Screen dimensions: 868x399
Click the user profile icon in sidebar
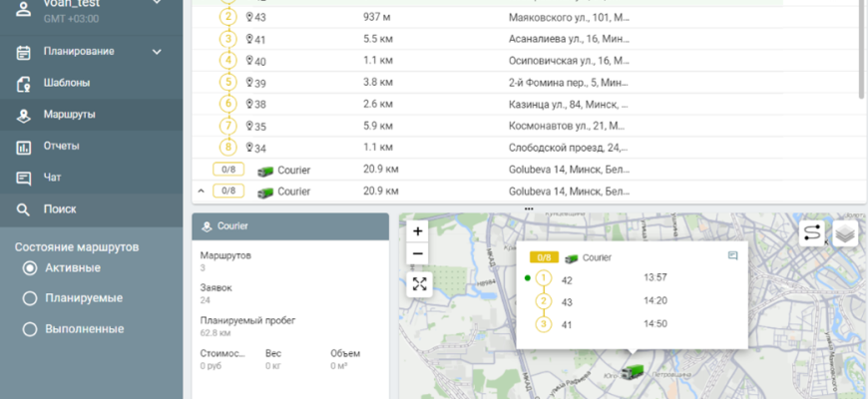23,8
